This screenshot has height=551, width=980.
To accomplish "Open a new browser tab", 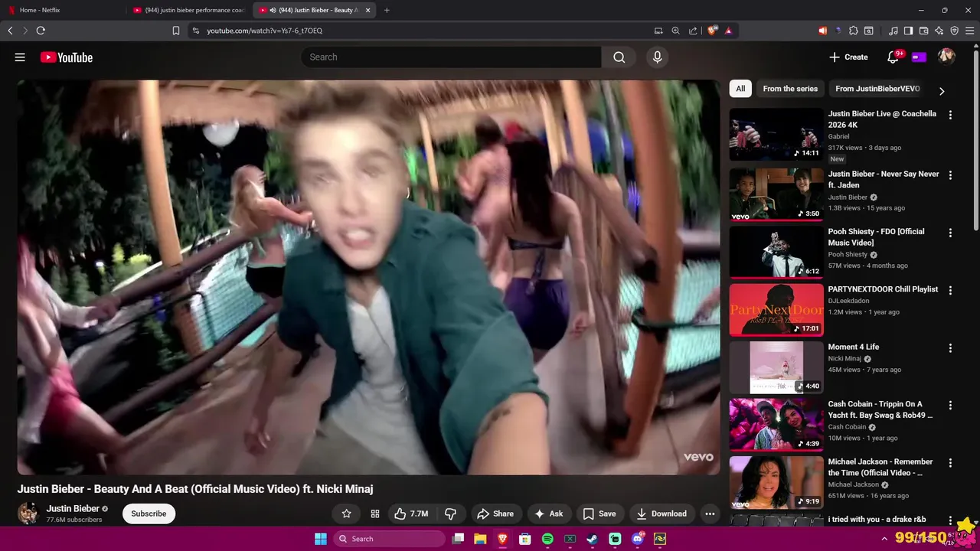I will (387, 10).
